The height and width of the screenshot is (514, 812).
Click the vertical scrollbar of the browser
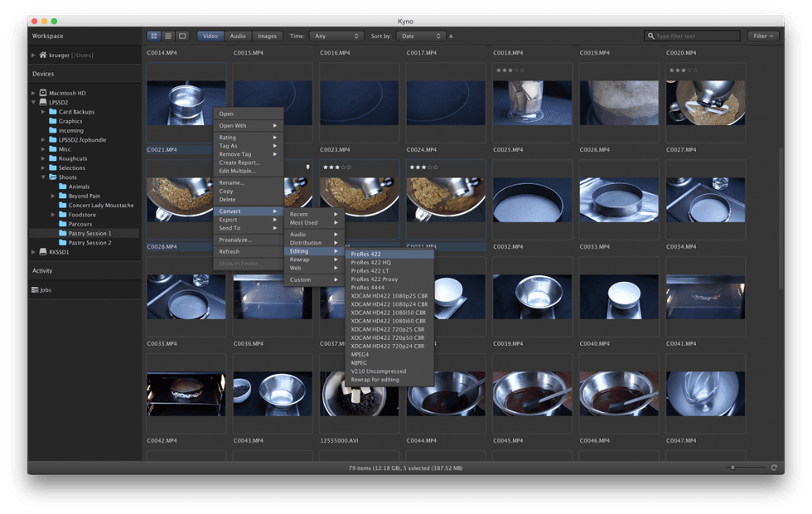coord(781,217)
